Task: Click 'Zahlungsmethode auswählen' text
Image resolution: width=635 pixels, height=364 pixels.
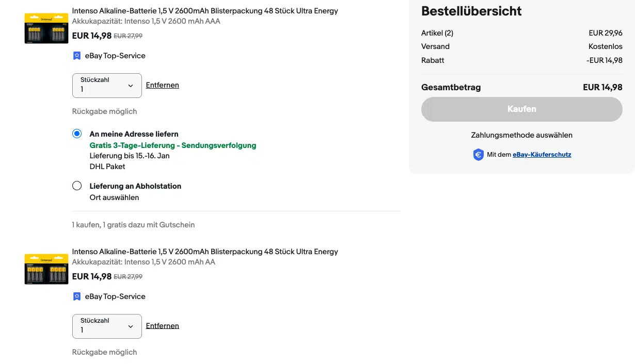Action: click(x=521, y=135)
